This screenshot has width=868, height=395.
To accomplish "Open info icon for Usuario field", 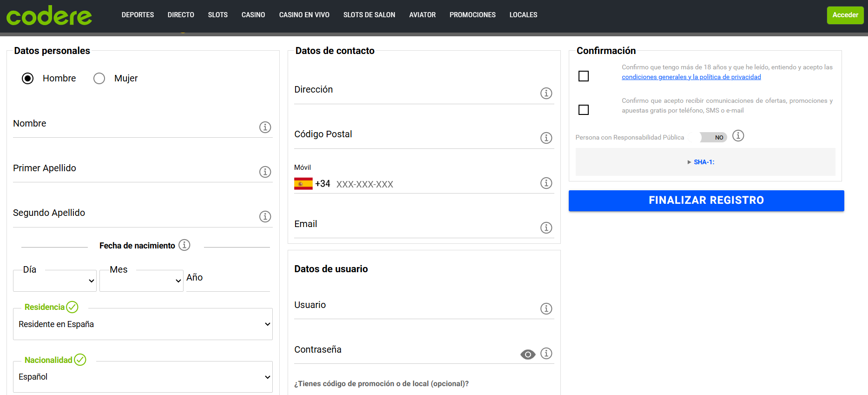I will pyautogui.click(x=546, y=308).
